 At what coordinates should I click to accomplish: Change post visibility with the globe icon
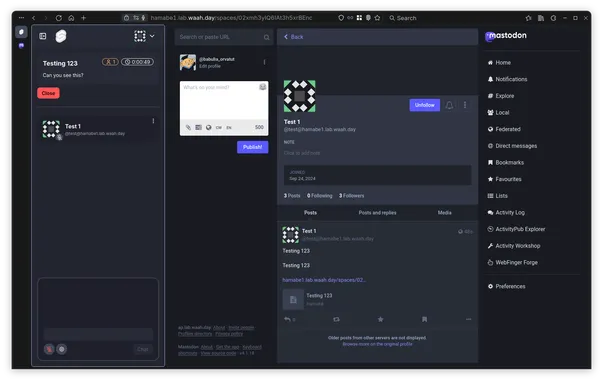[208, 127]
